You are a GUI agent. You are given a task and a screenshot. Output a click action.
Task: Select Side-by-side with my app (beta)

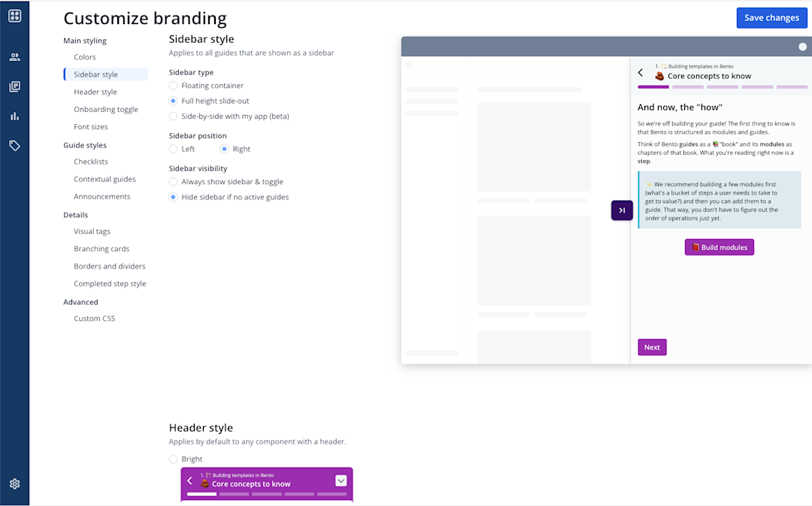[173, 117]
